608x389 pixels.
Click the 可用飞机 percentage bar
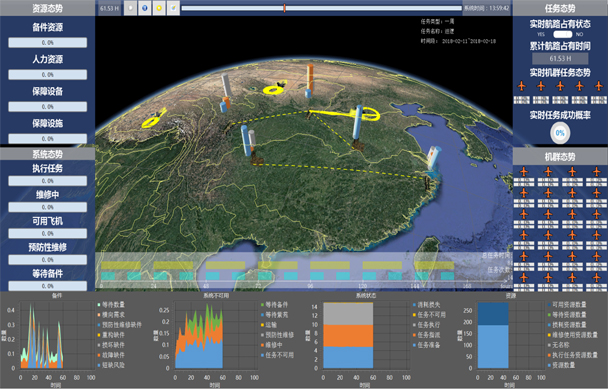[48, 233]
